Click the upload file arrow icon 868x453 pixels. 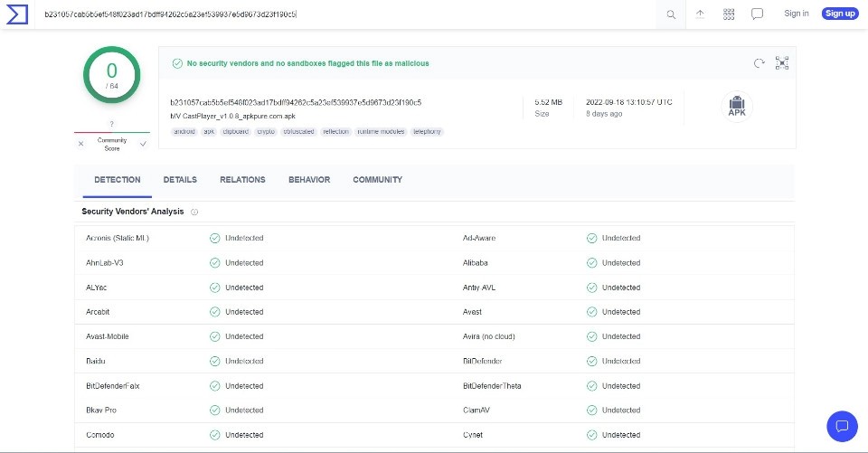coord(700,14)
